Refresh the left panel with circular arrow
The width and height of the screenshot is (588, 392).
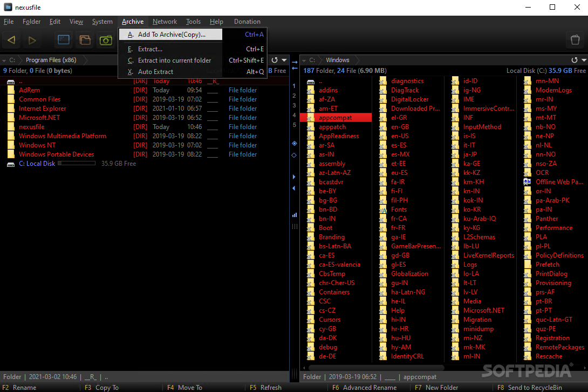click(x=275, y=60)
